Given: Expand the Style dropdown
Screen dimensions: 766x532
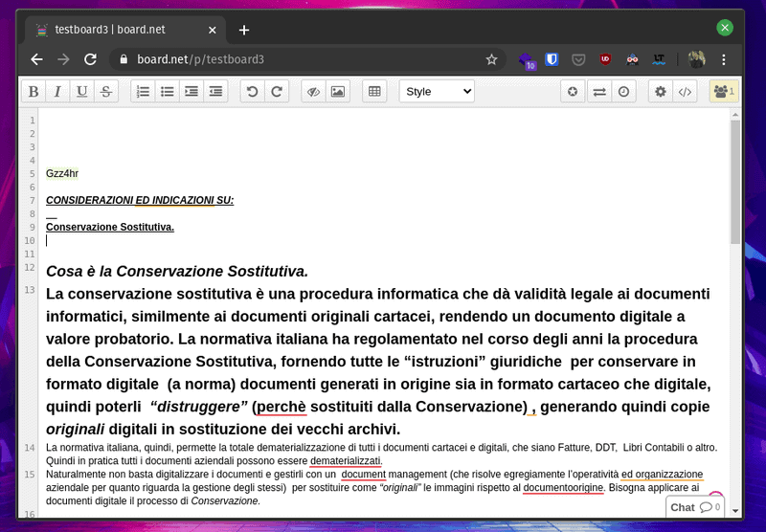Looking at the screenshot, I should coord(437,92).
